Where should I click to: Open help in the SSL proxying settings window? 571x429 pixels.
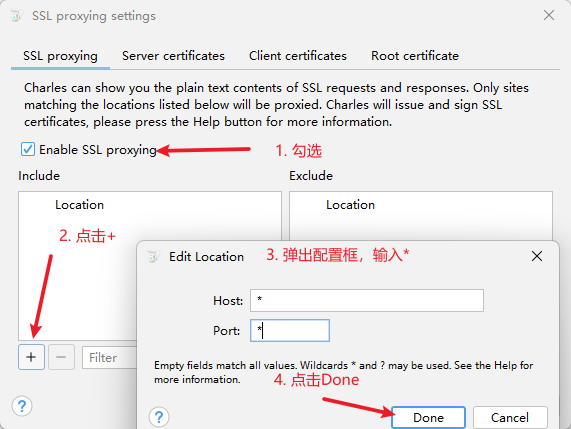click(22, 406)
